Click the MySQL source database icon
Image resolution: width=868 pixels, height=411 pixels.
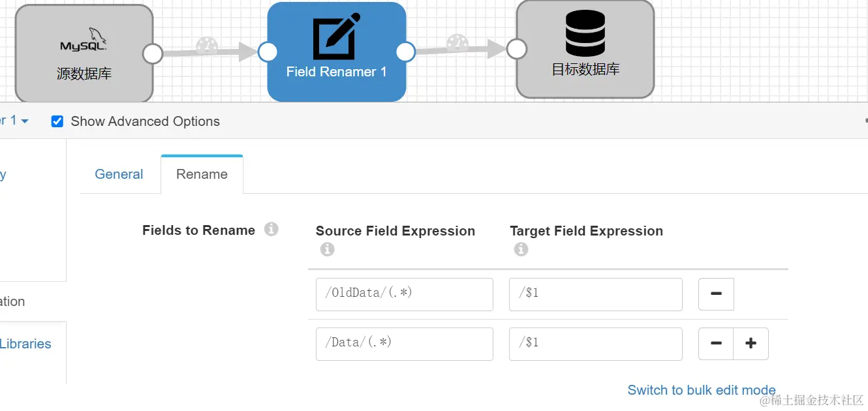point(84,40)
